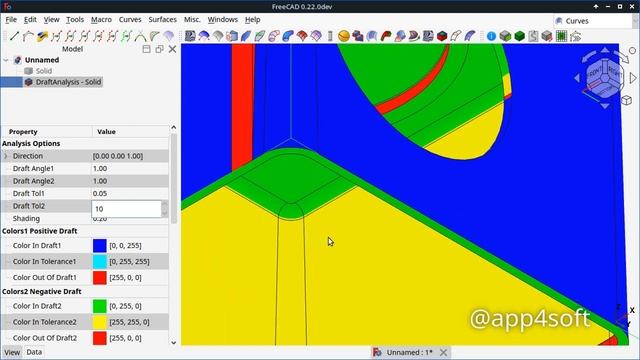Select DraftAnalysis - Solid in the tree
The height and width of the screenshot is (360, 640).
[62, 82]
